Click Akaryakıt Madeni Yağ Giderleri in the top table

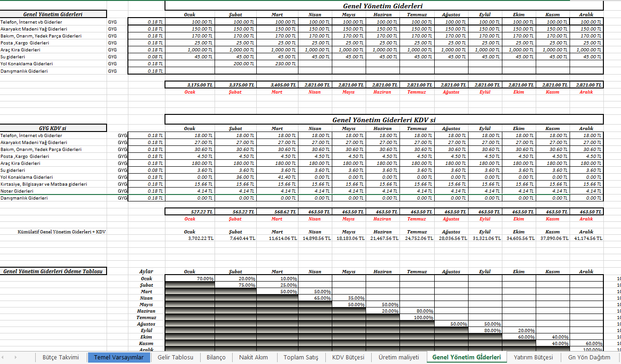click(x=34, y=29)
